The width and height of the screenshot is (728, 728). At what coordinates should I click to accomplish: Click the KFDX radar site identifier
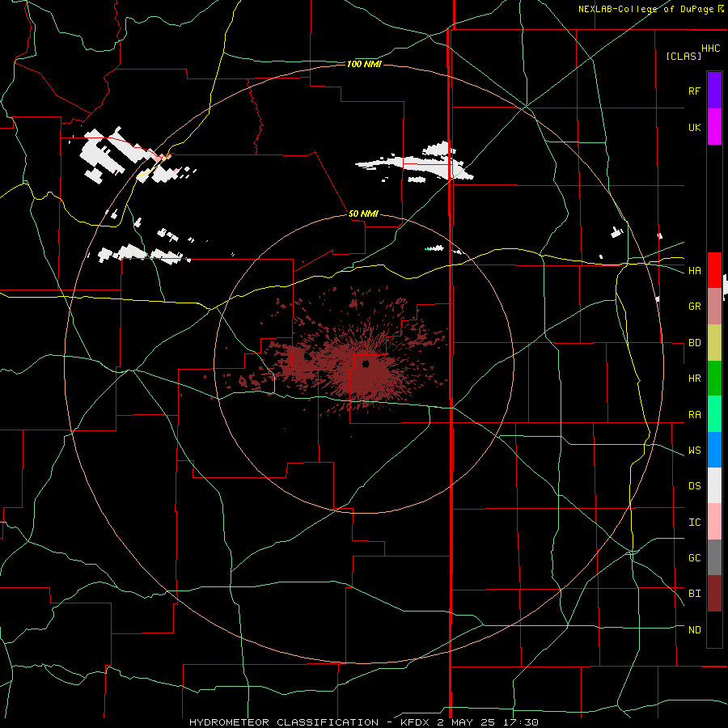[416, 722]
